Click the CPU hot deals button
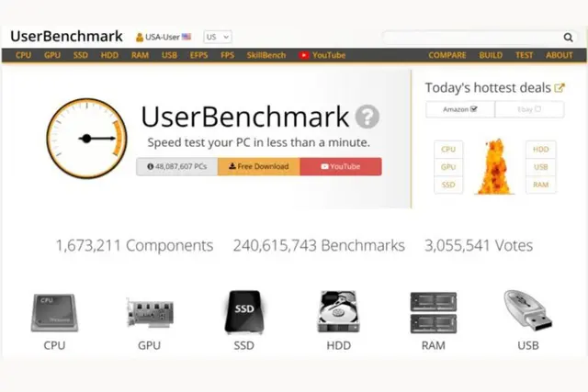588x392 pixels. click(x=448, y=149)
